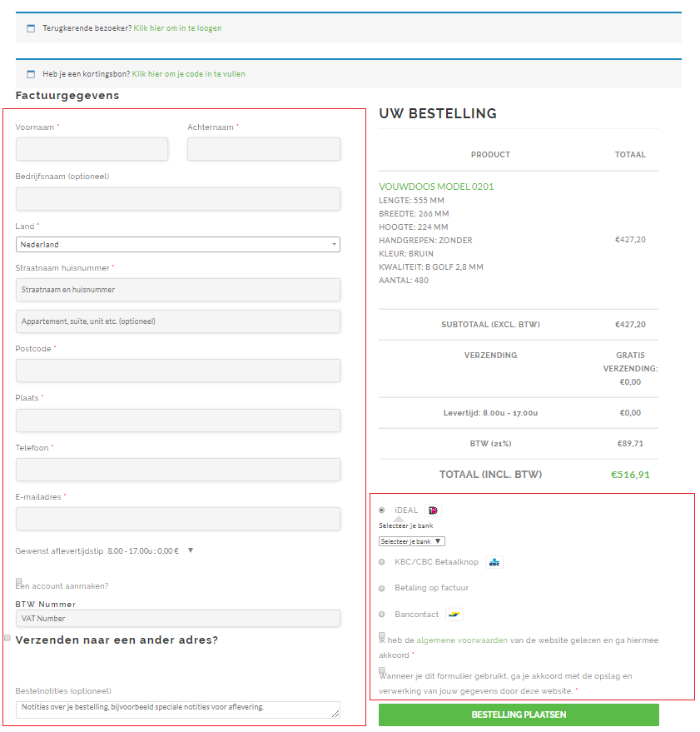This screenshot has width=700, height=732.
Task: Click the calendar icon beside Terugkerende bezoeker
Action: [x=31, y=28]
